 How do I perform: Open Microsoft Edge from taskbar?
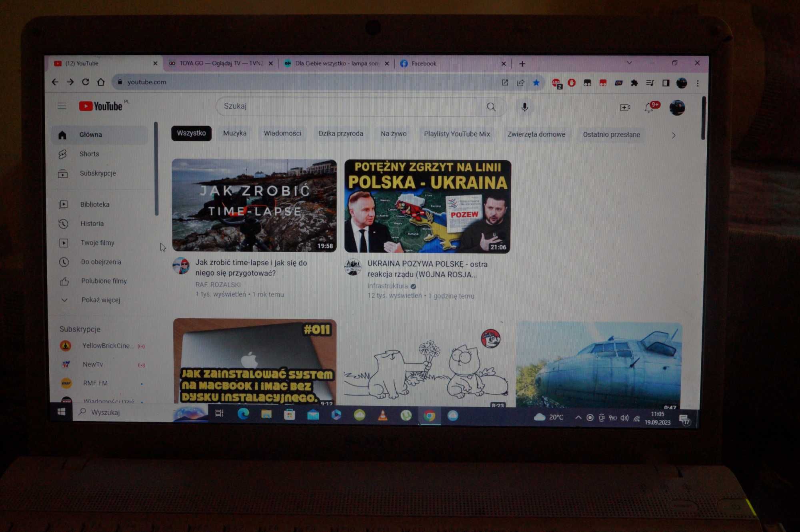coord(243,414)
